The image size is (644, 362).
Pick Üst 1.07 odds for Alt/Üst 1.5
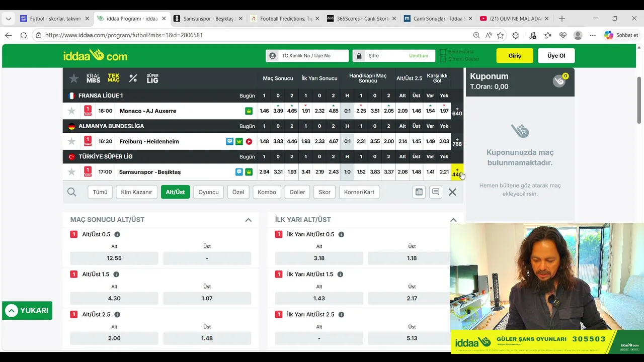click(207, 298)
